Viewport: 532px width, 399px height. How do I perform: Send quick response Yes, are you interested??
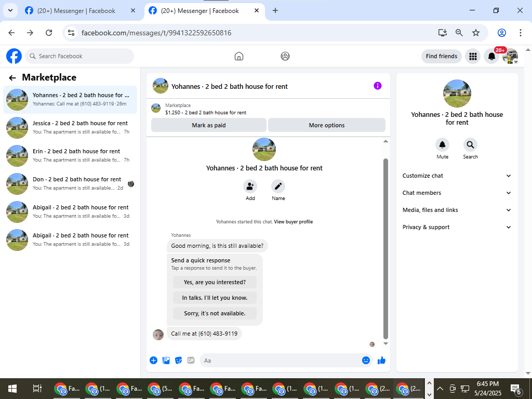(x=215, y=282)
